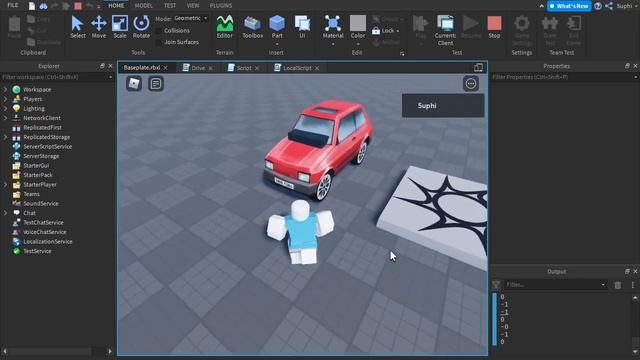The width and height of the screenshot is (640, 360).
Task: Expand the ReplicatedStorage node
Action: coord(6,137)
